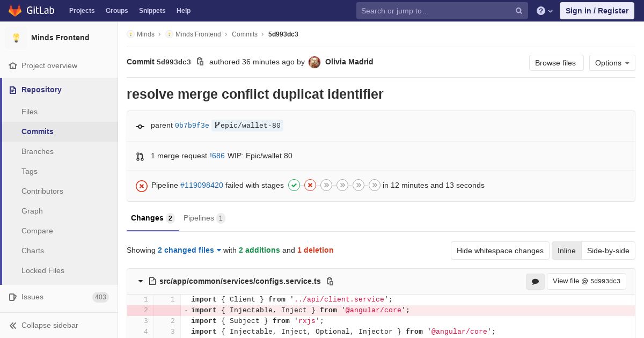Screen dimensions: 644x338
Task: Open the Help question mark menu
Action: [x=545, y=11]
